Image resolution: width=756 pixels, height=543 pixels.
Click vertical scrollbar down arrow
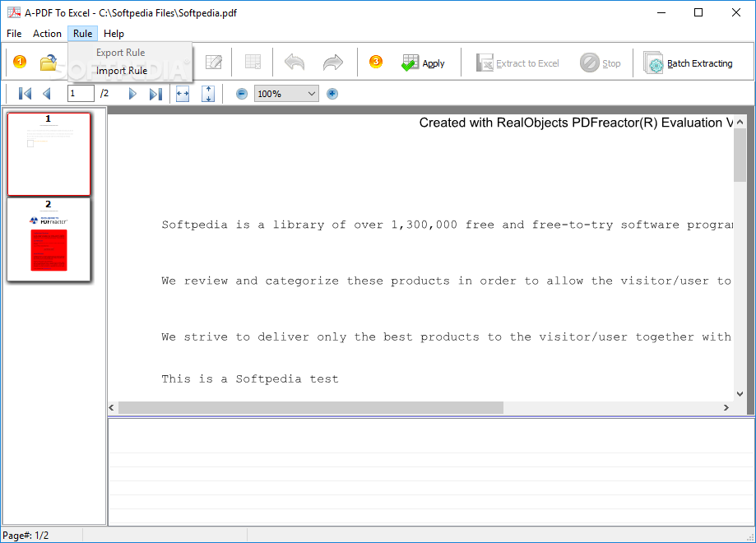pyautogui.click(x=740, y=394)
